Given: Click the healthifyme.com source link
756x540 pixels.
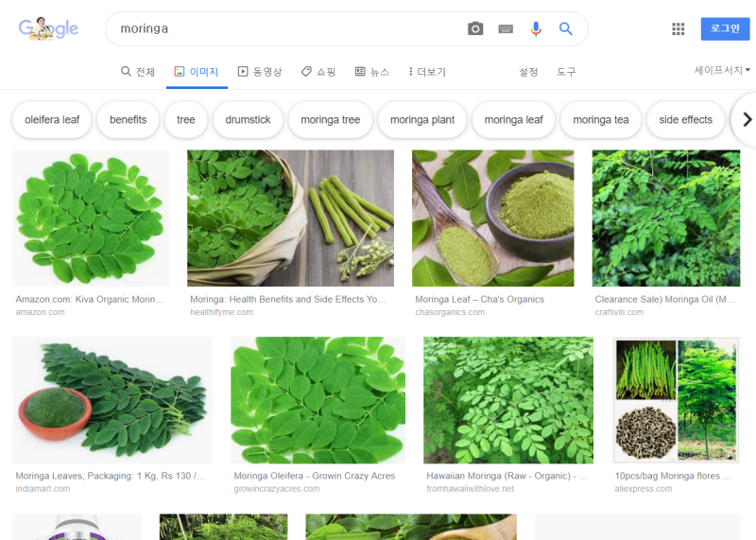Looking at the screenshot, I should pyautogui.click(x=221, y=312).
